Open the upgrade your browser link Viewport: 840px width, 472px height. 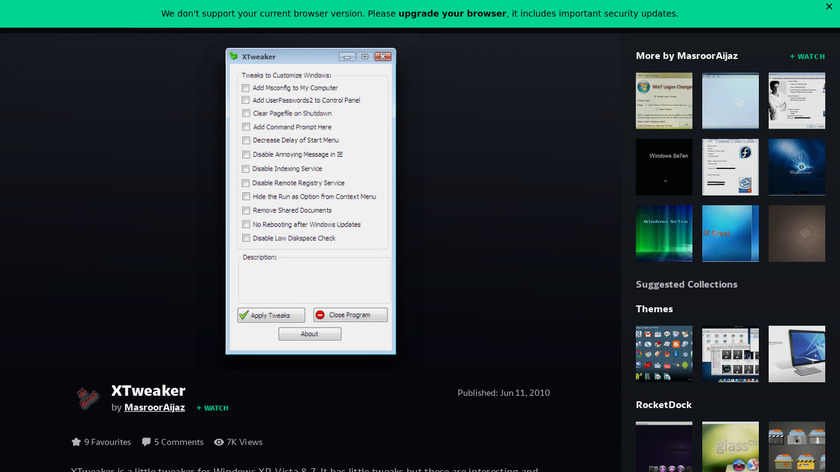[452, 13]
